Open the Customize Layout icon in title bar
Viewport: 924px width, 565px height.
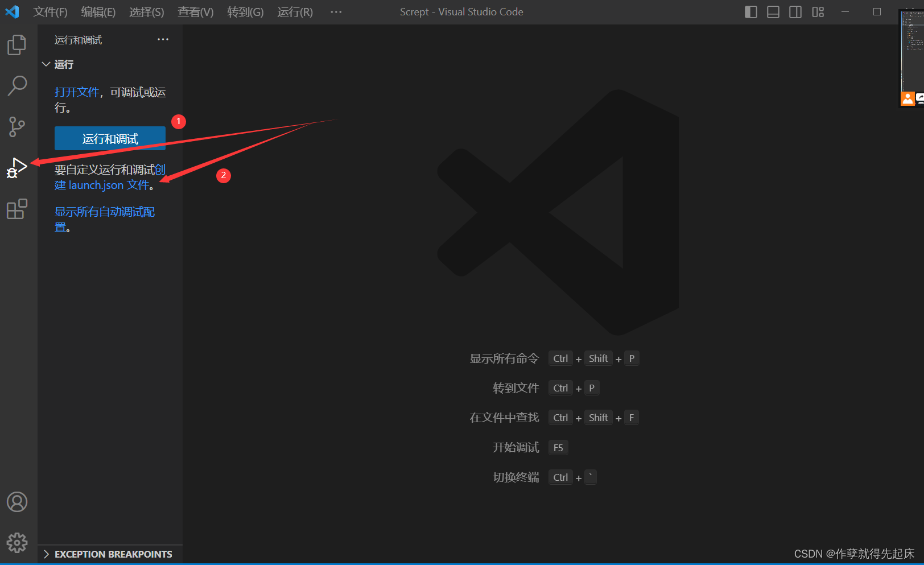point(818,11)
